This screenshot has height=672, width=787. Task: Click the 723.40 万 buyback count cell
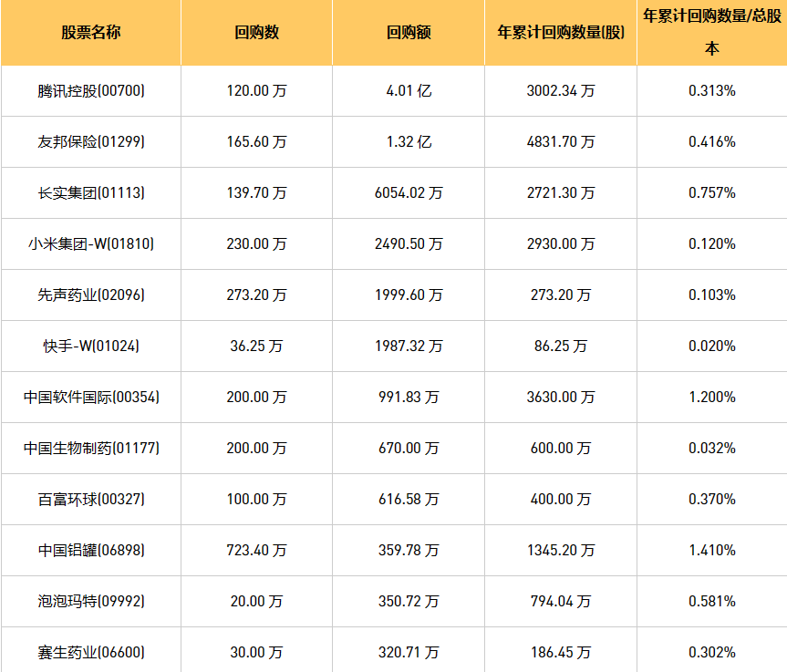click(256, 551)
